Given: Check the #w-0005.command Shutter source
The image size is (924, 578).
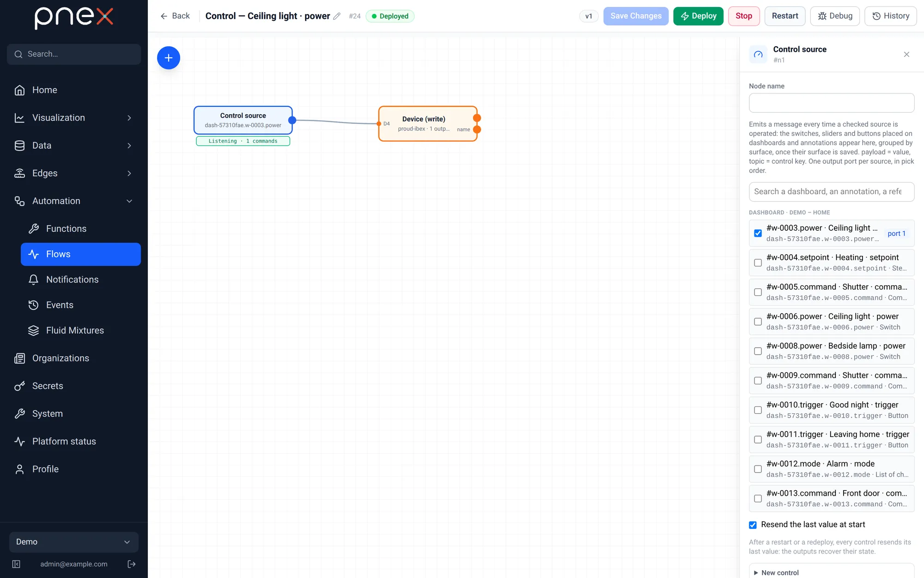Looking at the screenshot, I should pos(758,292).
